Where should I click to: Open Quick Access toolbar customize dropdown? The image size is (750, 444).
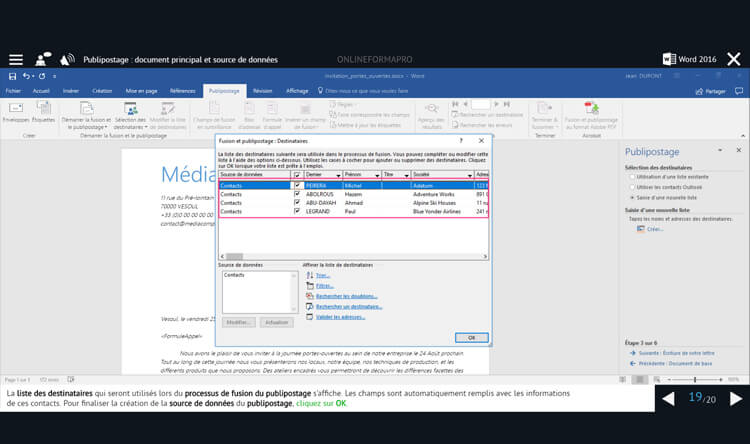pos(55,77)
